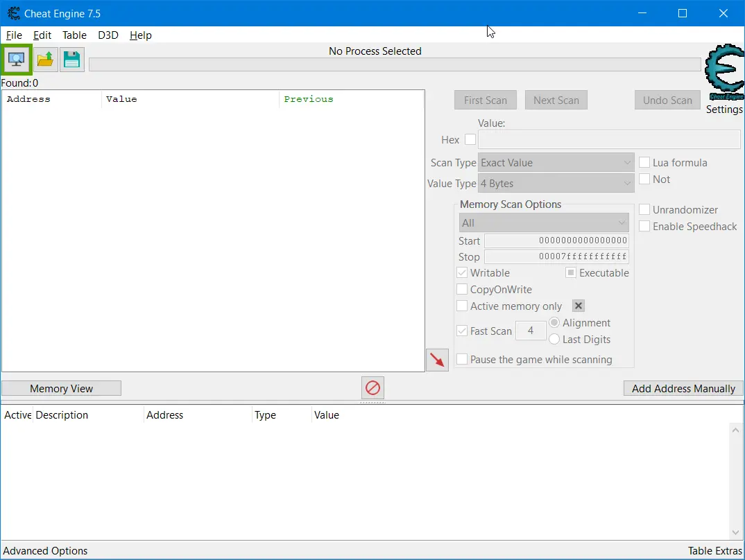Toggle the Not checkbox
The image size is (745, 560).
coord(644,179)
